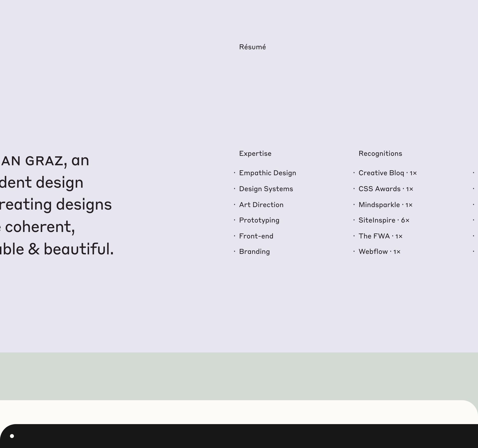Click the Expertise heading
The height and width of the screenshot is (448, 478).
click(255, 154)
